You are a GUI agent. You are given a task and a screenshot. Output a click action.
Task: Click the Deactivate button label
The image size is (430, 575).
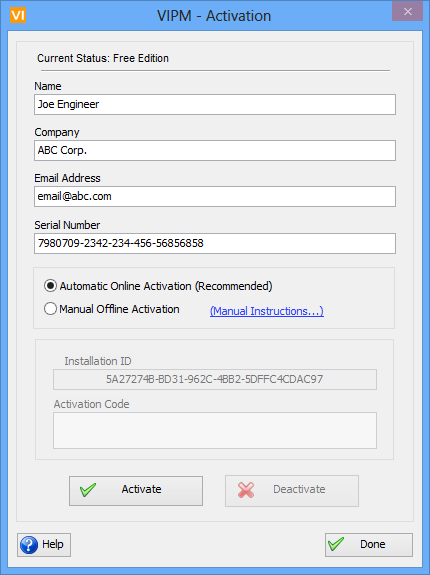point(299,489)
